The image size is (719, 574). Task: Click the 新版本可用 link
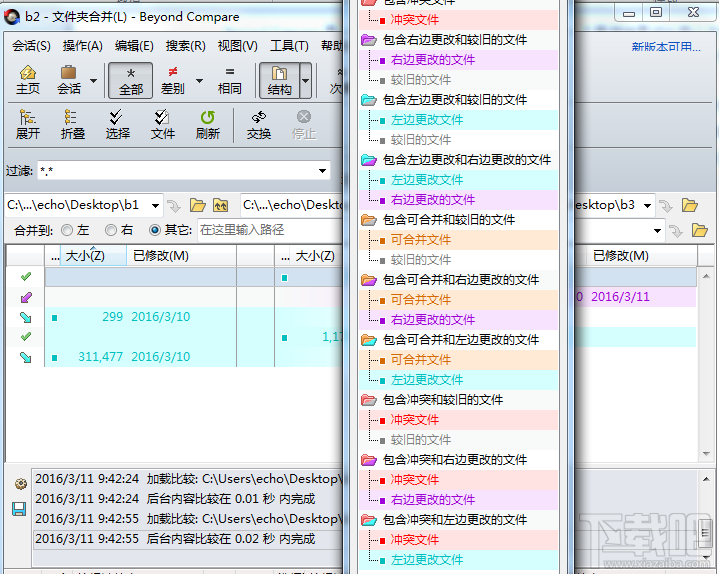(x=666, y=47)
